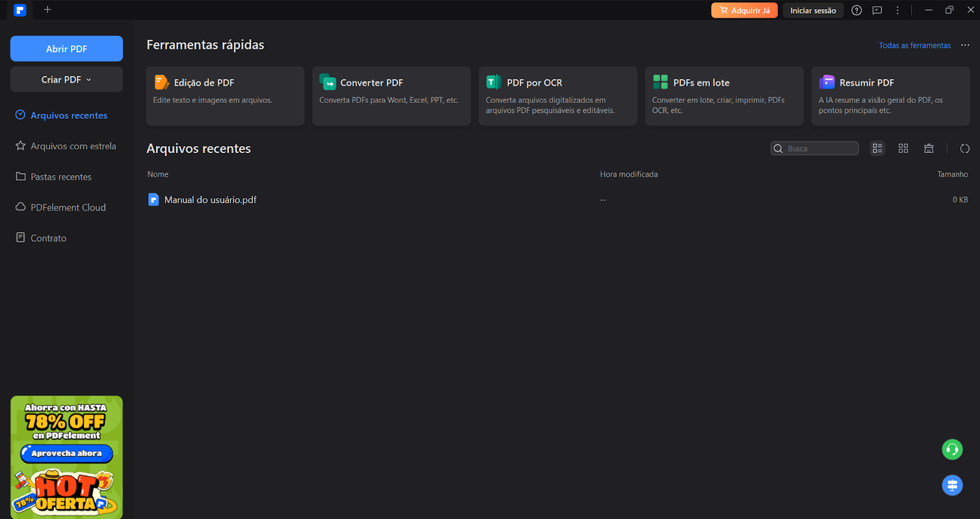Image resolution: width=980 pixels, height=519 pixels.
Task: Open the PDF por OCR tool card
Action: [x=558, y=96]
